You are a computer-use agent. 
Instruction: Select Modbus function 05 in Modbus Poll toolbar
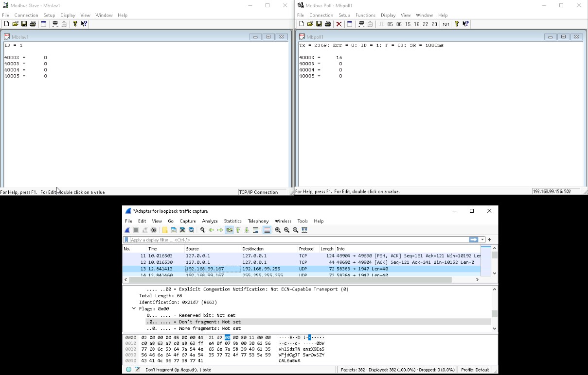[x=389, y=24]
